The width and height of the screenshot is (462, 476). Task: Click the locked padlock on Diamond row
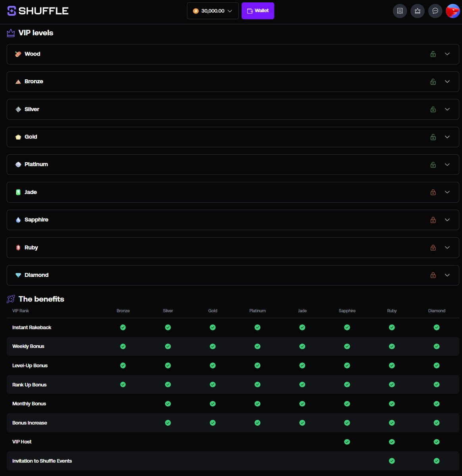pyautogui.click(x=433, y=275)
